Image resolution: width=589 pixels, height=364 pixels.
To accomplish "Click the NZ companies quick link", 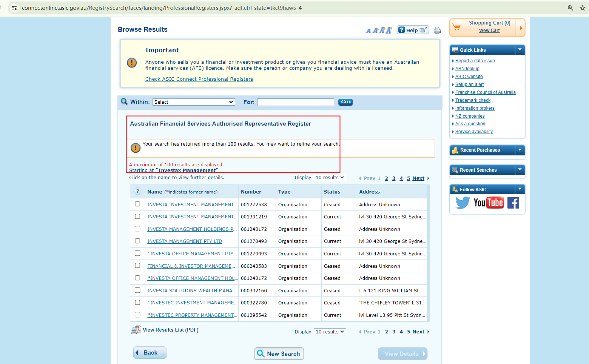I will [x=470, y=116].
